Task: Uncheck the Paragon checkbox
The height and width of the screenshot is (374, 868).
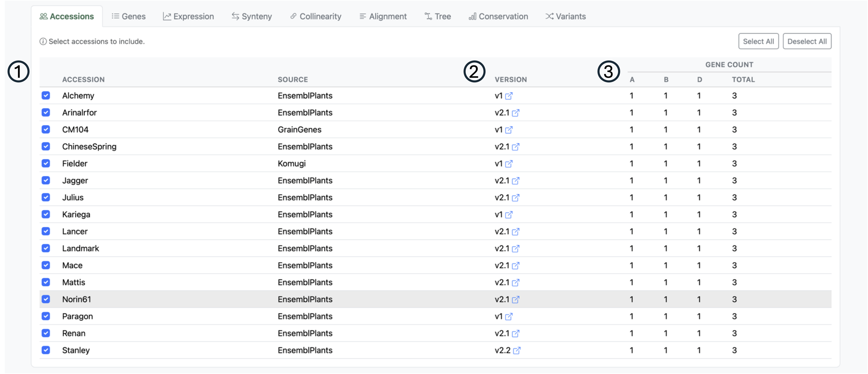Action: point(46,316)
